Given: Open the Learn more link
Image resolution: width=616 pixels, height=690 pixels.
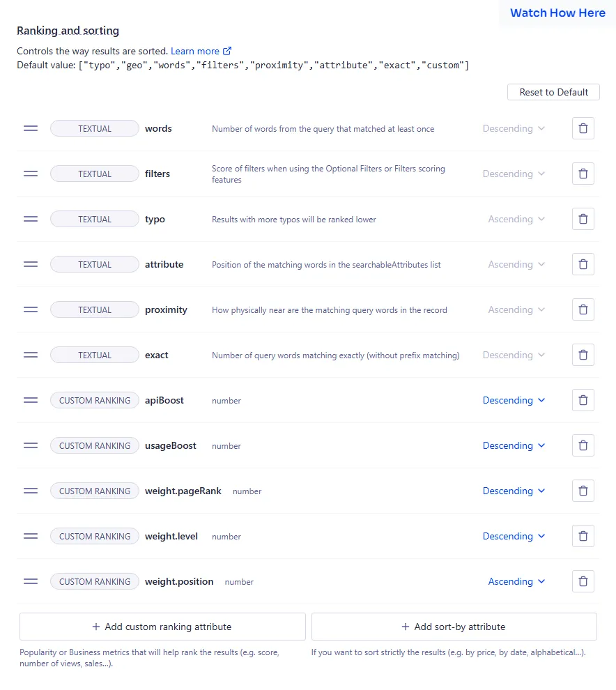Looking at the screenshot, I should [201, 51].
